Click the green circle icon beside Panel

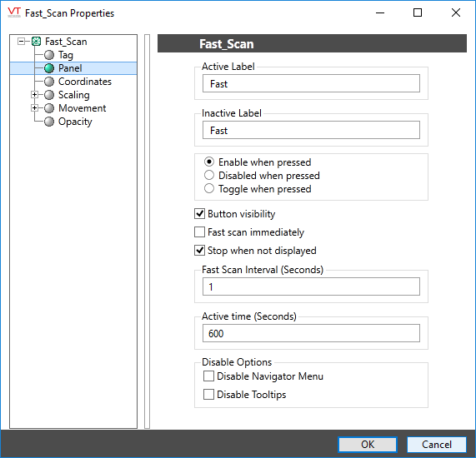click(x=49, y=68)
